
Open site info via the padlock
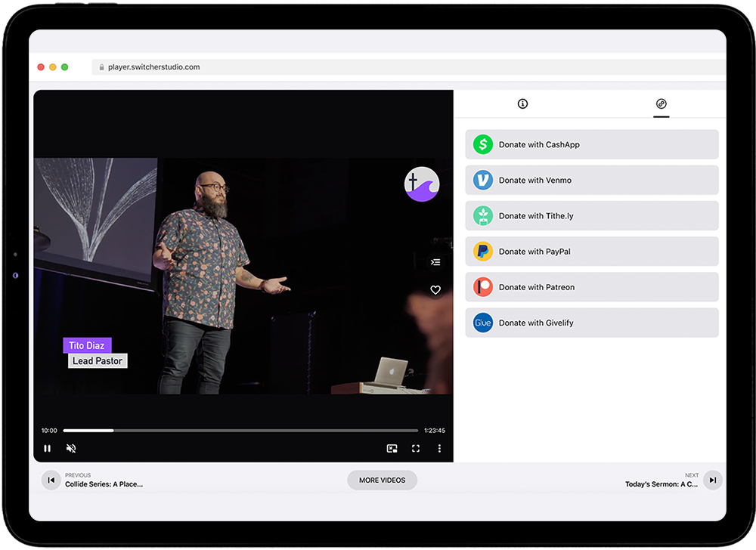[x=101, y=66]
